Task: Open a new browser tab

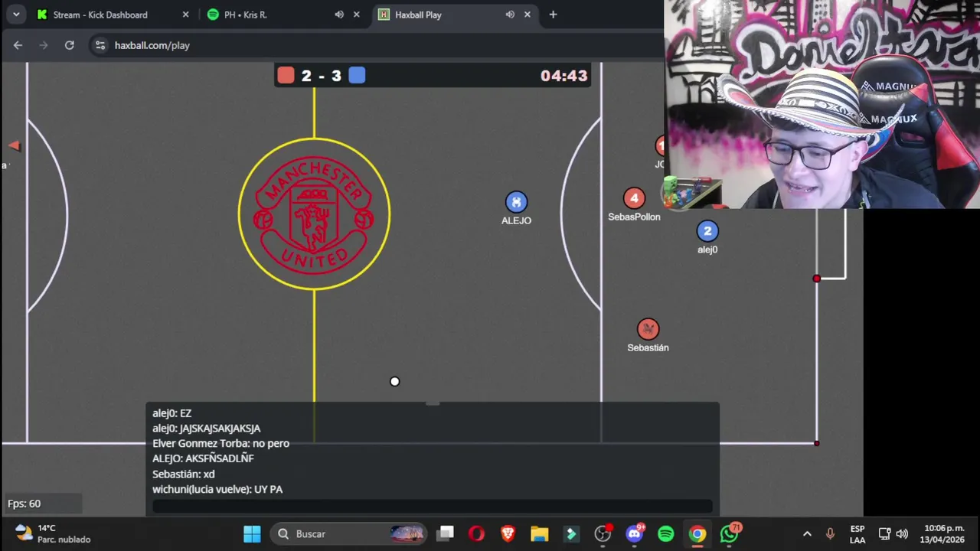Action: pyautogui.click(x=553, y=15)
